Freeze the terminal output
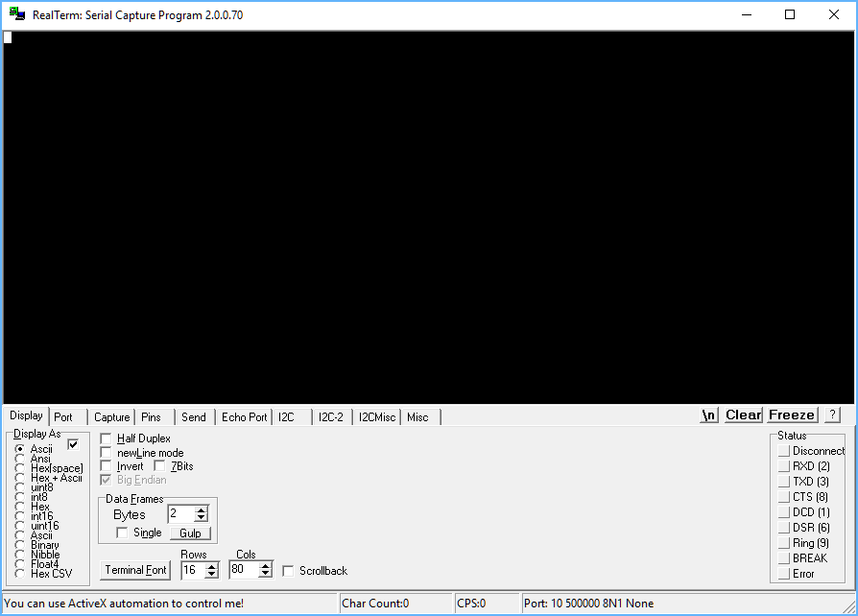 click(791, 415)
